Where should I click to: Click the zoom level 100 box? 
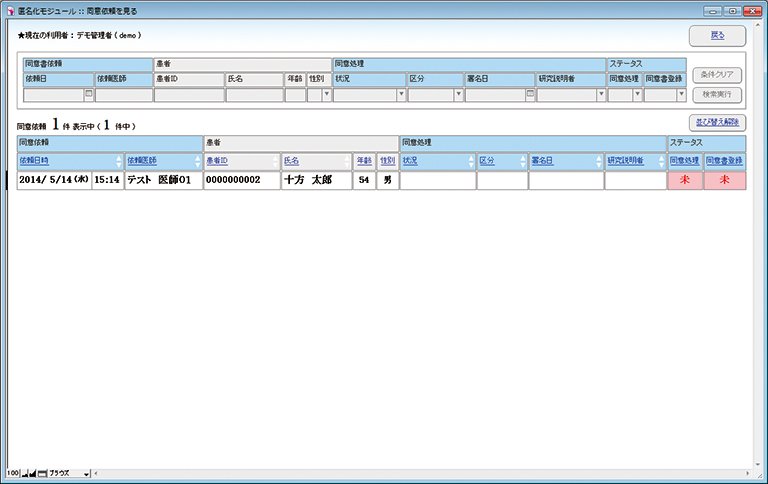click(x=13, y=473)
